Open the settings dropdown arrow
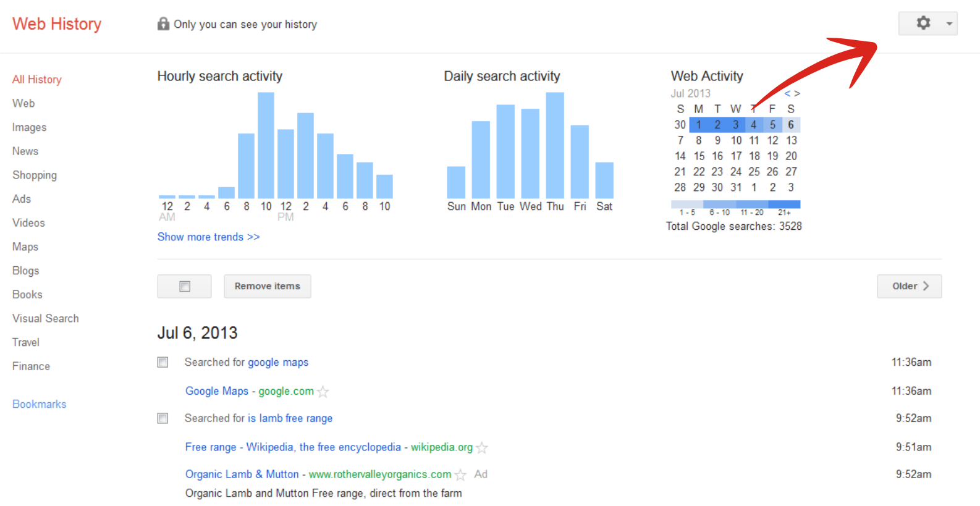The image size is (980, 506). tap(949, 24)
